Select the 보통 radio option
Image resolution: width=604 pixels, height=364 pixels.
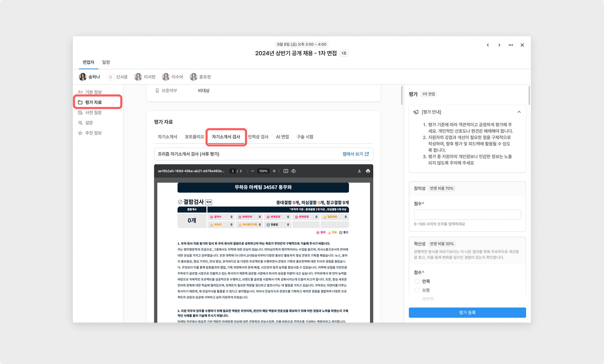coord(417,290)
